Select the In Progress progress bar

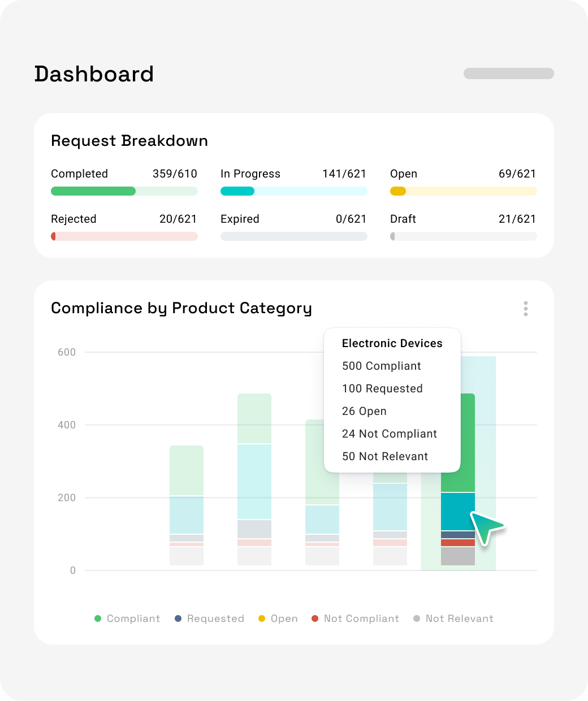(x=294, y=191)
